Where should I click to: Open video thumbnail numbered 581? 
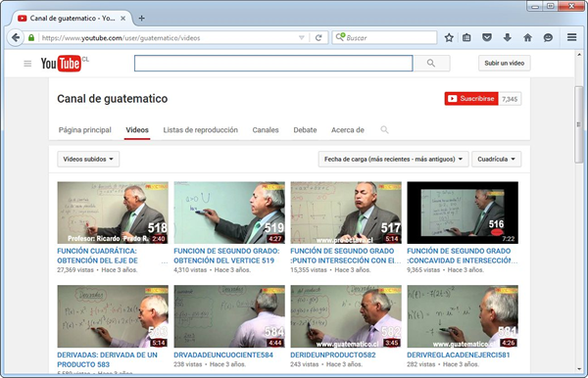tap(463, 316)
